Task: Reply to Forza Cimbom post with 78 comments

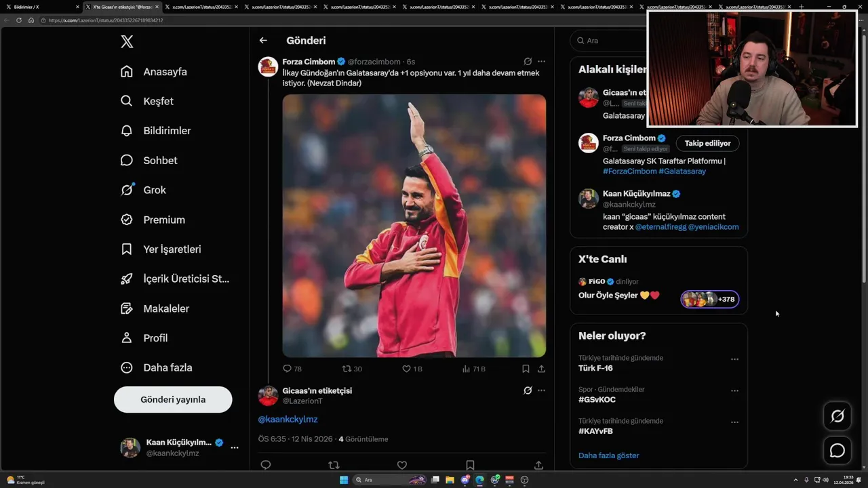Action: pyautogui.click(x=292, y=369)
